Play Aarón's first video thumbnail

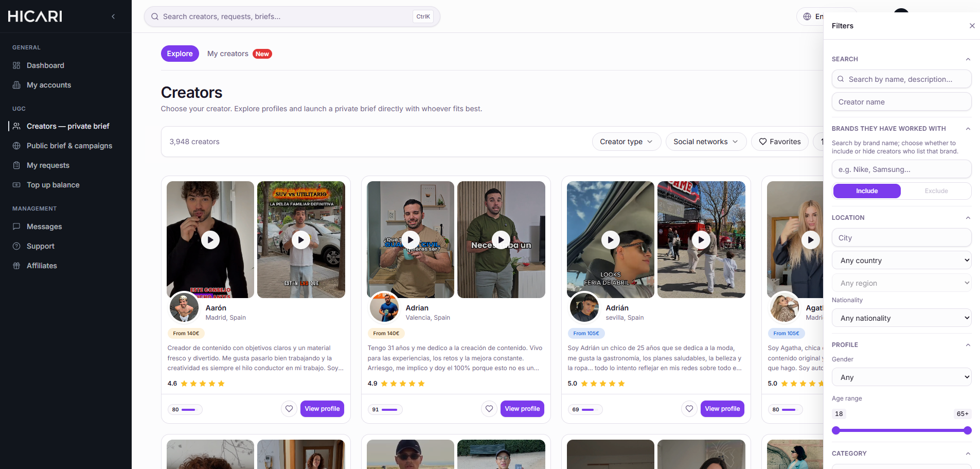tap(210, 240)
